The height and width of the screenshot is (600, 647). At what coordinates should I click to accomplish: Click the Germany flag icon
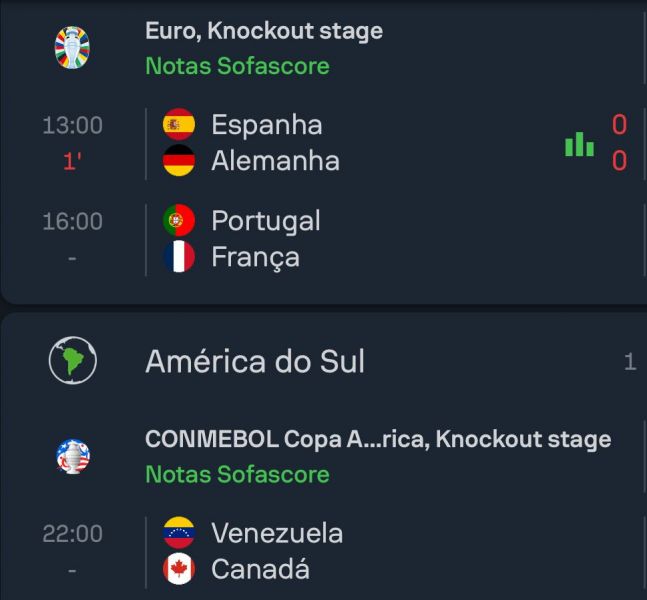(x=179, y=160)
